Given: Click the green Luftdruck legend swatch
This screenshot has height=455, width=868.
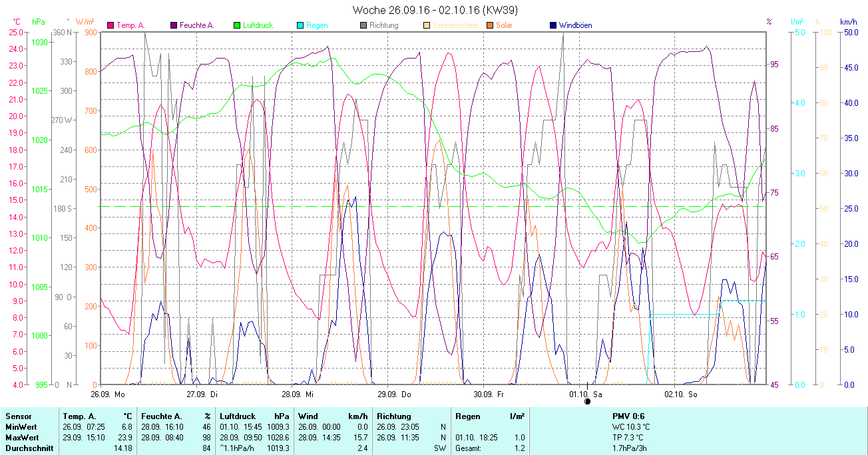Looking at the screenshot, I should [236, 25].
